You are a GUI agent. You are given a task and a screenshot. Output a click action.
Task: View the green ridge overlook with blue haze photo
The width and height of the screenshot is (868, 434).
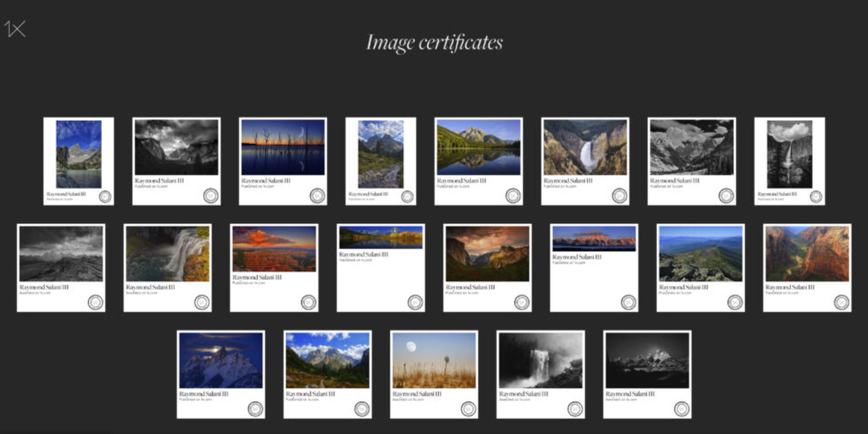click(700, 254)
